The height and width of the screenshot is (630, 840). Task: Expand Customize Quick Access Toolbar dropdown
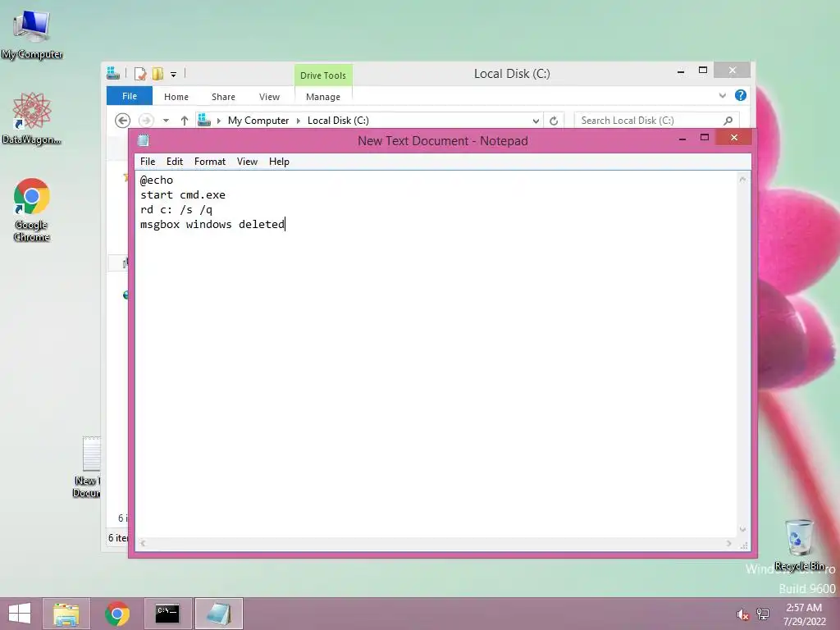click(x=174, y=75)
